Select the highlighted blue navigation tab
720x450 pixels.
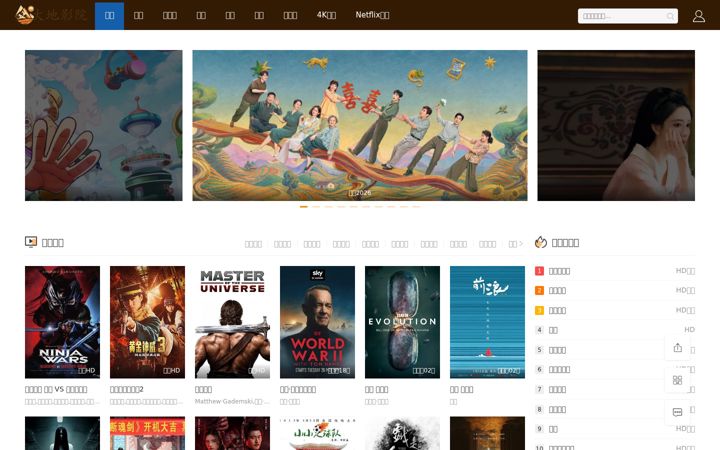[109, 15]
